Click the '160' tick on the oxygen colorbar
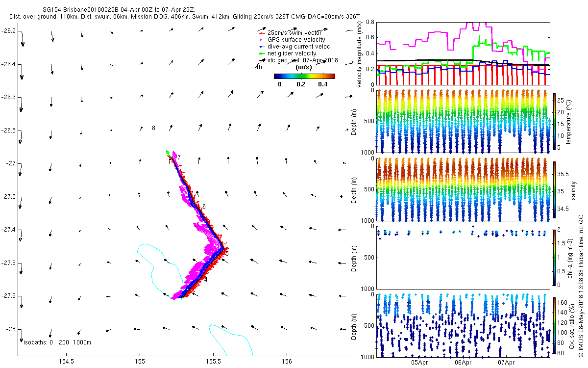 point(563,302)
